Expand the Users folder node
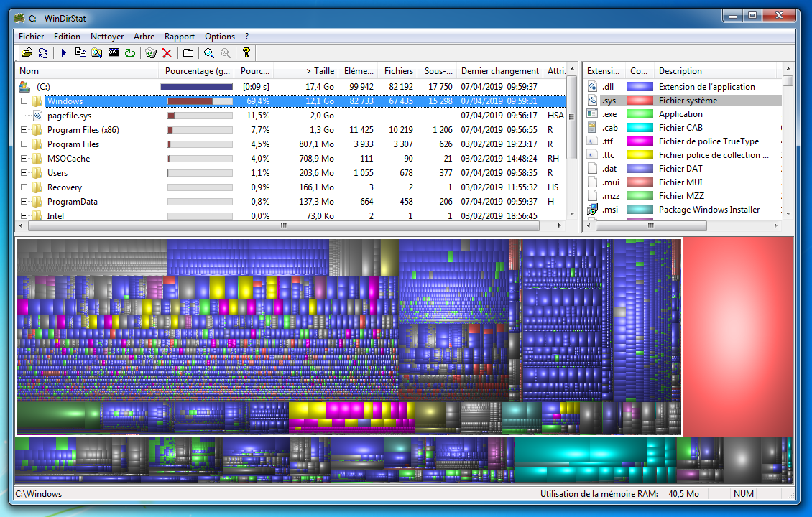Viewport: 812px width, 517px height. pos(24,173)
